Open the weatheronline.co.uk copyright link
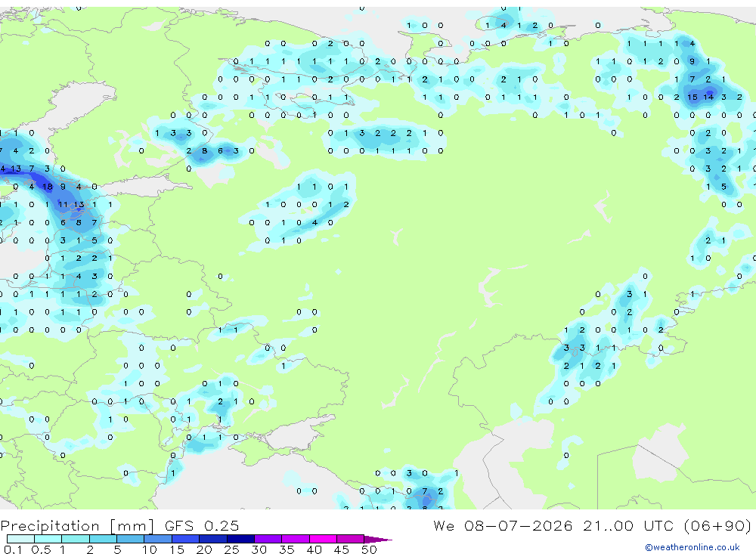This screenshot has width=756, height=554. point(692,547)
